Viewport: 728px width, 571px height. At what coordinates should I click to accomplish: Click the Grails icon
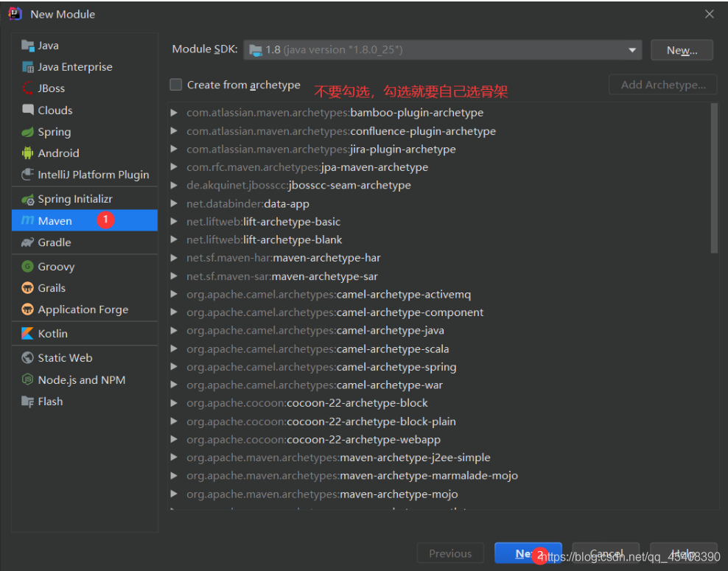28,288
